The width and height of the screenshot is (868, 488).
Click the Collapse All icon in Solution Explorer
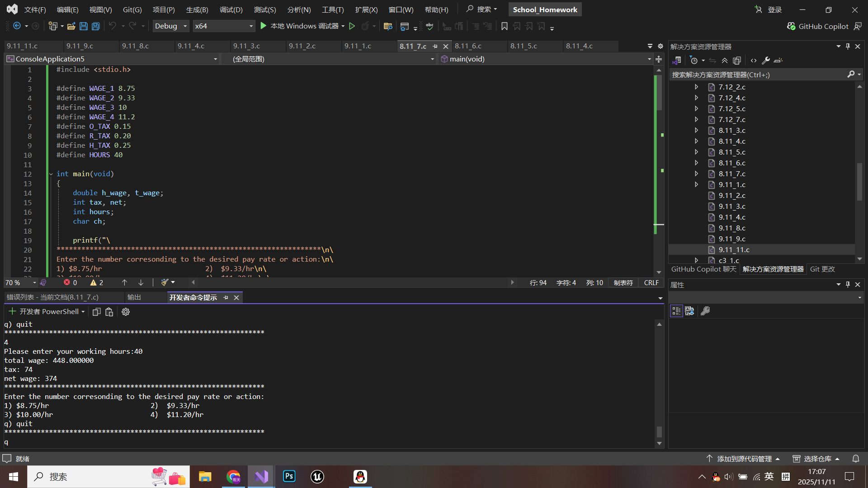725,60
